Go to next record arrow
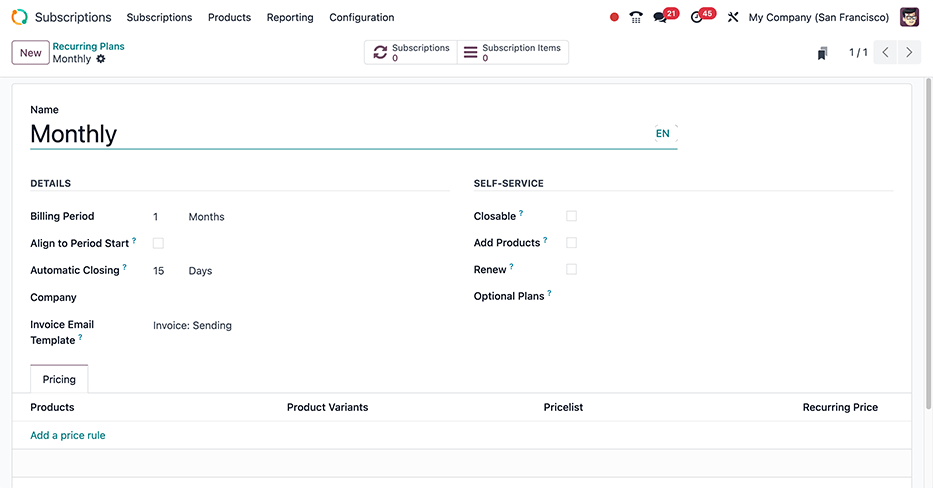This screenshot has height=488, width=933. (909, 53)
